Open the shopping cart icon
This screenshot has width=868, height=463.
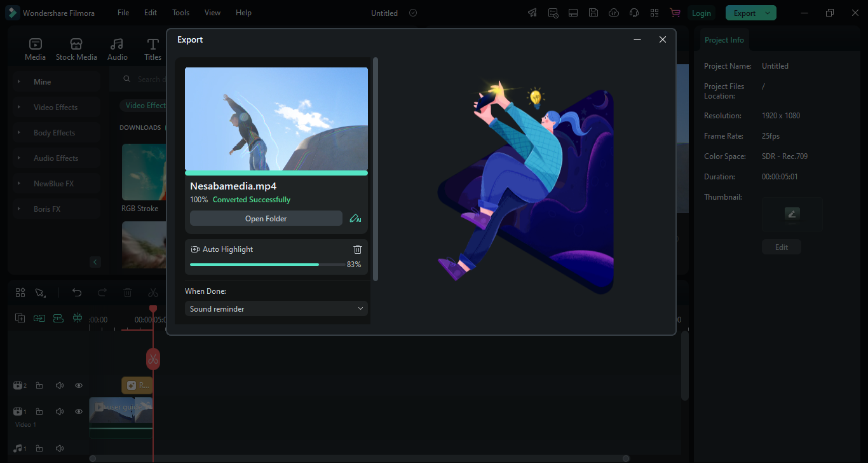click(x=674, y=13)
